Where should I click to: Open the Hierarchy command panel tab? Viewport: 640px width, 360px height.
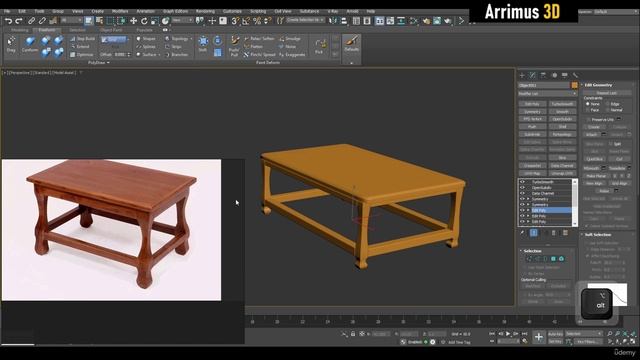coord(543,75)
